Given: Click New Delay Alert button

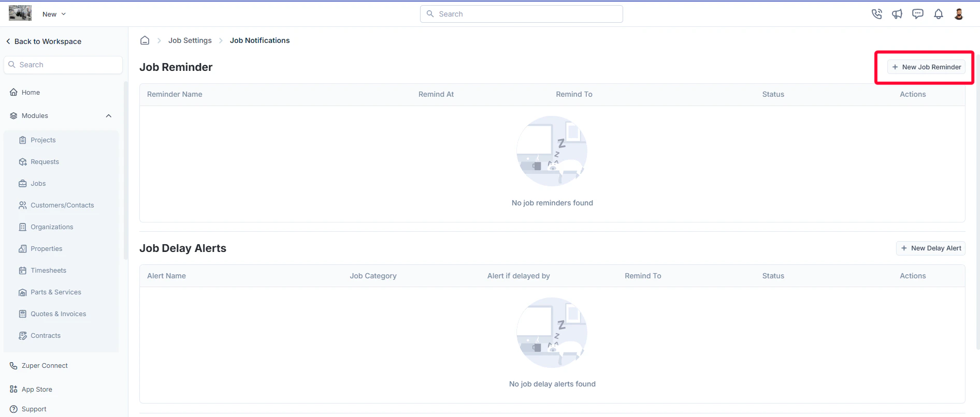Looking at the screenshot, I should click(931, 248).
